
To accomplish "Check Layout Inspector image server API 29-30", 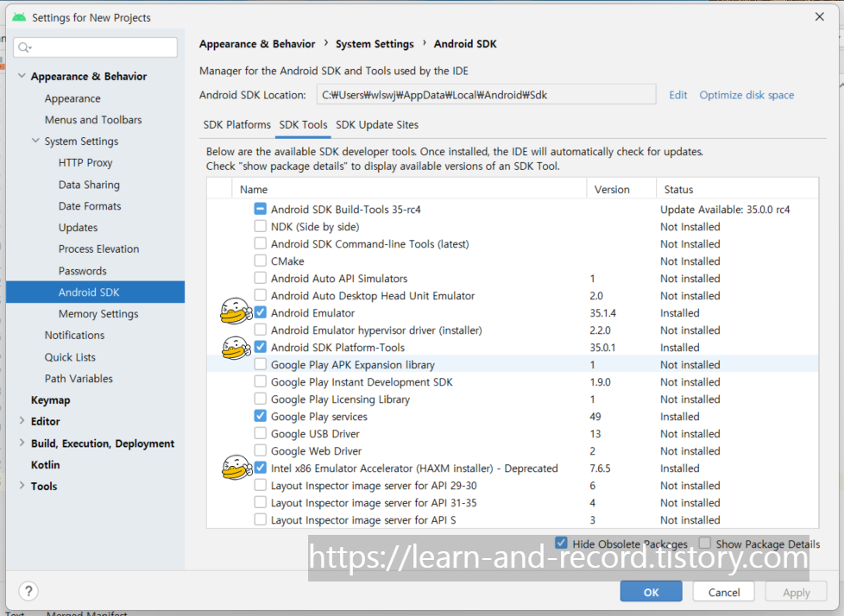I will [x=261, y=485].
